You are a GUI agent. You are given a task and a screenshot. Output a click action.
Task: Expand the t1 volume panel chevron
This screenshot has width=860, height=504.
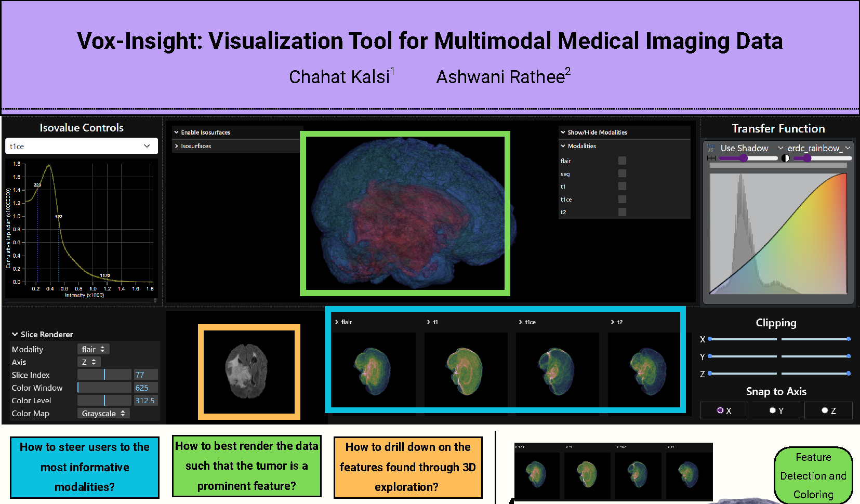[x=429, y=322]
